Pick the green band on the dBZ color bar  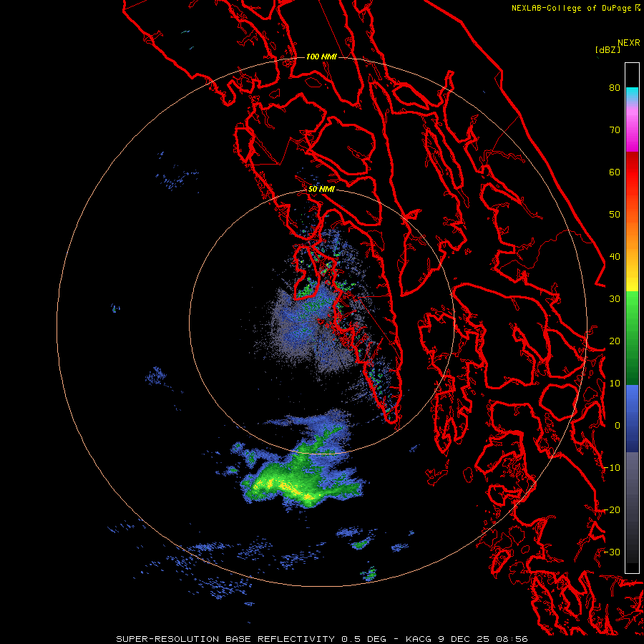coord(632,338)
